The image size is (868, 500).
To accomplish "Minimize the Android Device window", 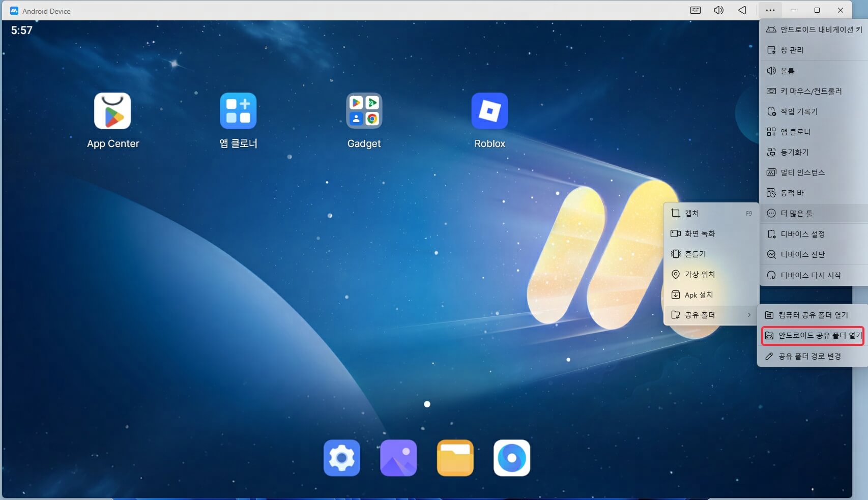I will [x=794, y=10].
